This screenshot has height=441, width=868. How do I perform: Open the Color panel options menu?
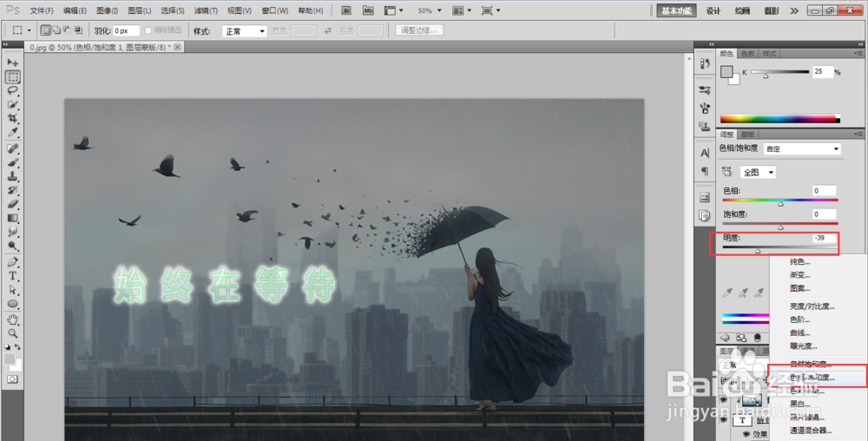pos(858,54)
